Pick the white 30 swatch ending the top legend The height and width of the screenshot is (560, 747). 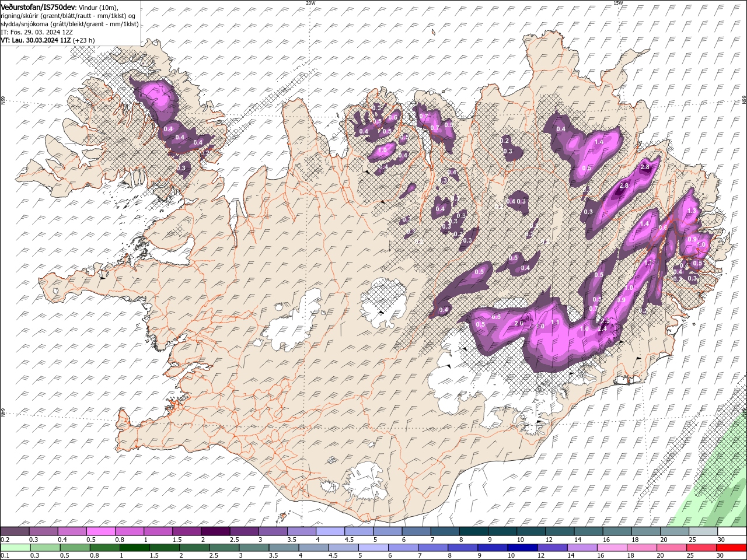[x=731, y=531]
